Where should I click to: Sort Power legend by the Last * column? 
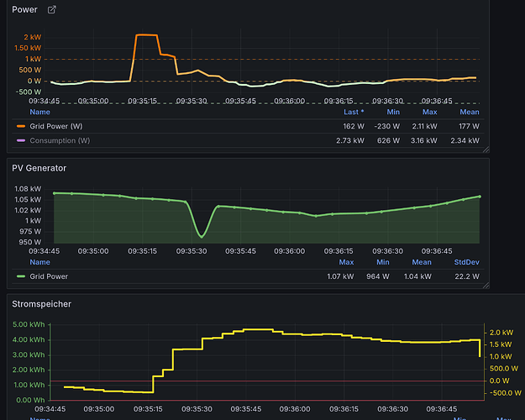tap(354, 112)
